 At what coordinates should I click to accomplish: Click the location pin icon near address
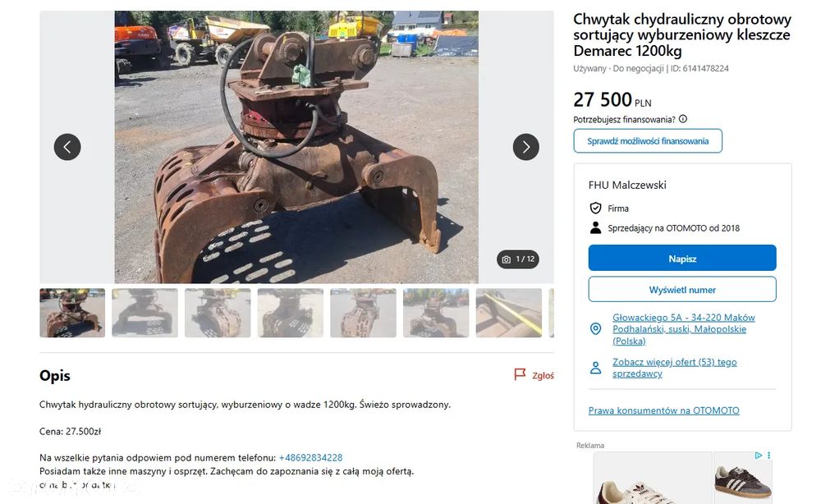coord(595,328)
